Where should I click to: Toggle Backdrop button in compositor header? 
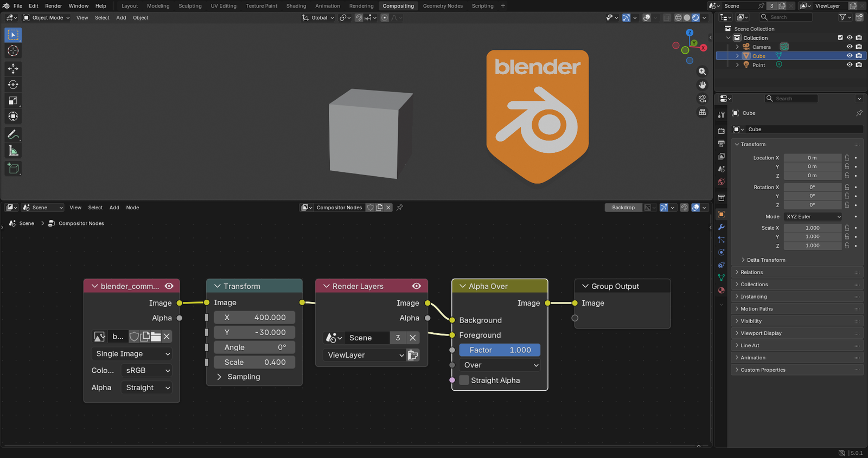[x=623, y=208]
